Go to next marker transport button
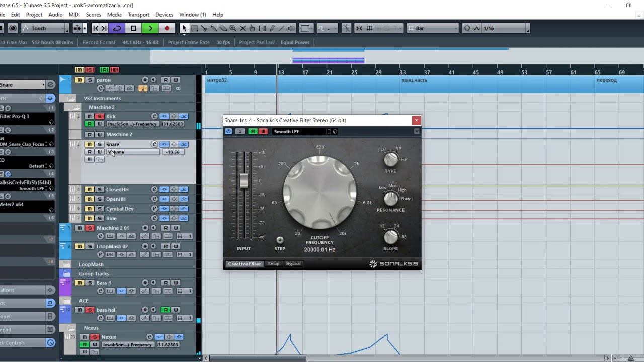The width and height of the screenshot is (644, 362). point(105,28)
